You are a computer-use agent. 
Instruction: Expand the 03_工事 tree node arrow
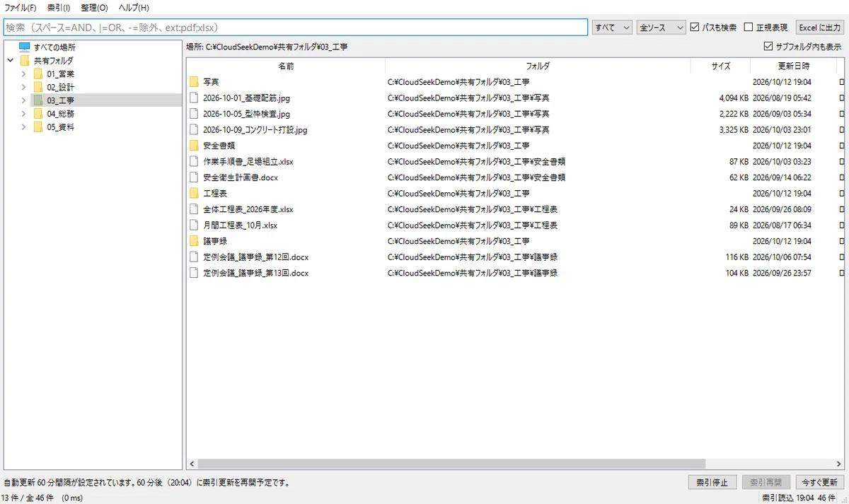point(23,100)
